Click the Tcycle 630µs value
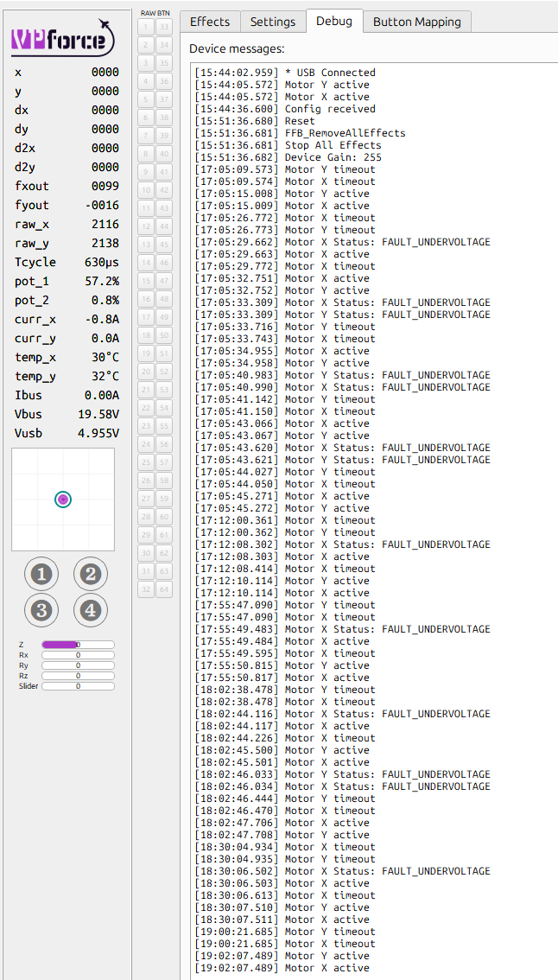 coord(102,262)
